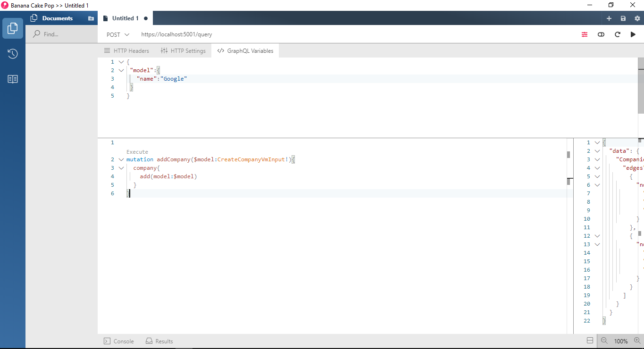Screen dimensions: 644x349
Task: Collapse the edges node in the results panel
Action: pos(597,167)
